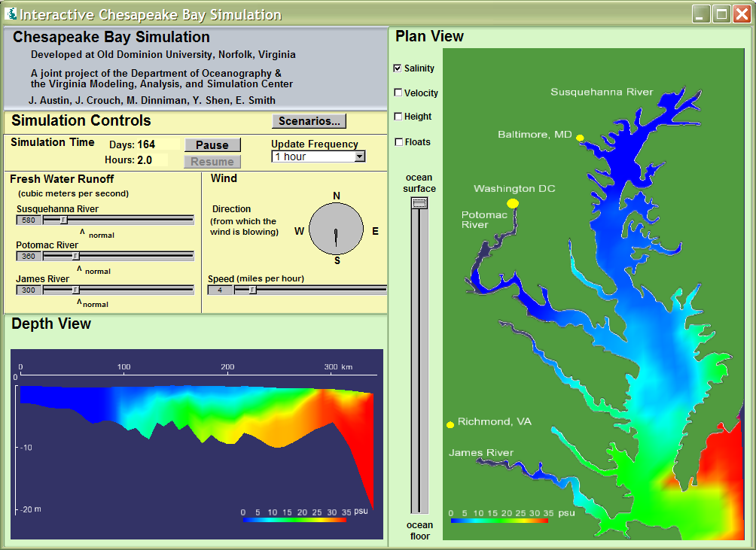This screenshot has height=550, width=756.
Task: Click the Days value 164
Action: click(146, 144)
